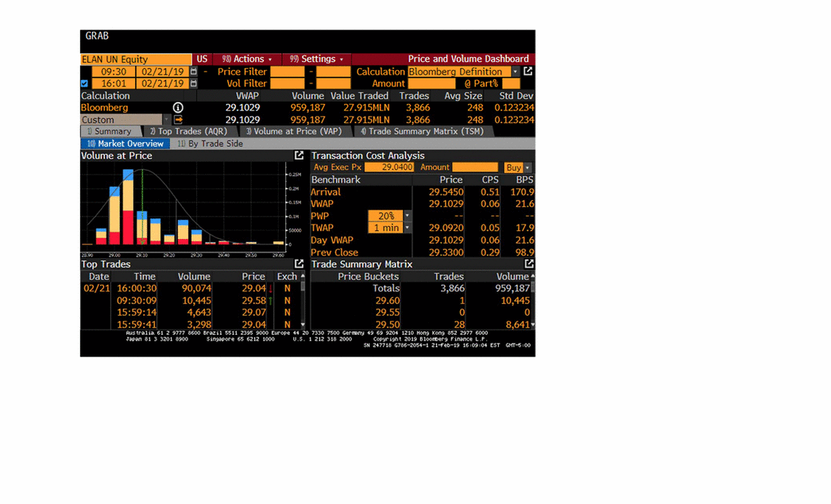Open the PWP 20% dropdown
The height and width of the screenshot is (504, 831).
coord(408,216)
